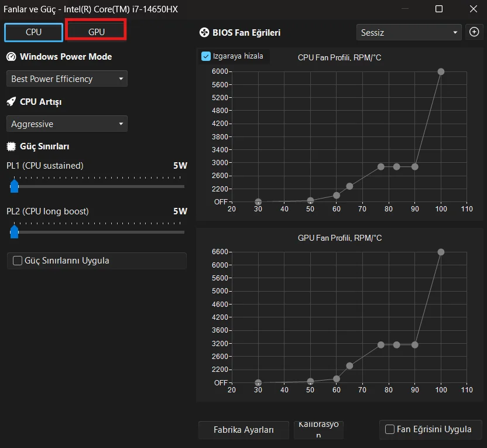Select the CPU fan curve point at 60°C
The width and height of the screenshot is (487, 448).
(337, 196)
